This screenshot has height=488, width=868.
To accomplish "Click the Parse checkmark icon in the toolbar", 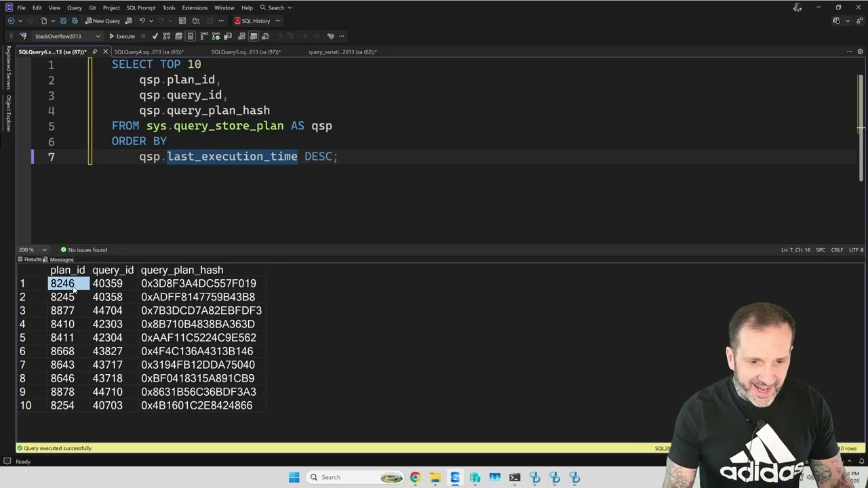I will pyautogui.click(x=155, y=36).
